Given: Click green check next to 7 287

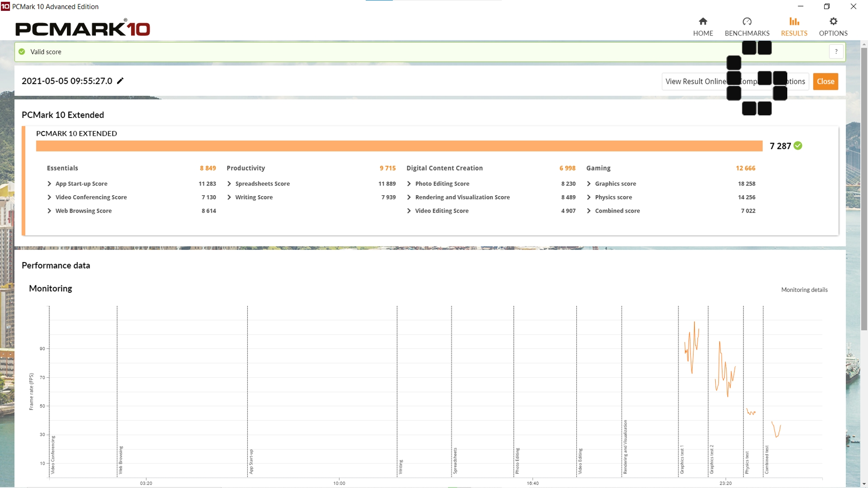Looking at the screenshot, I should (x=798, y=146).
